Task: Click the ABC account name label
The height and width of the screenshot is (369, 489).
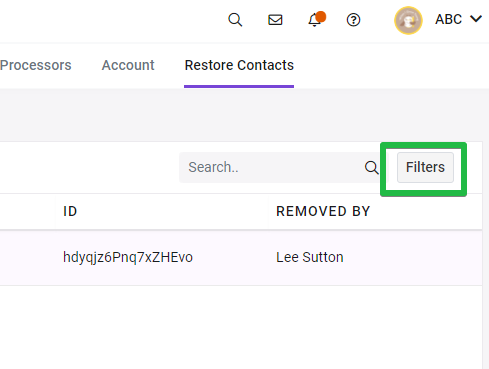Action: point(448,19)
